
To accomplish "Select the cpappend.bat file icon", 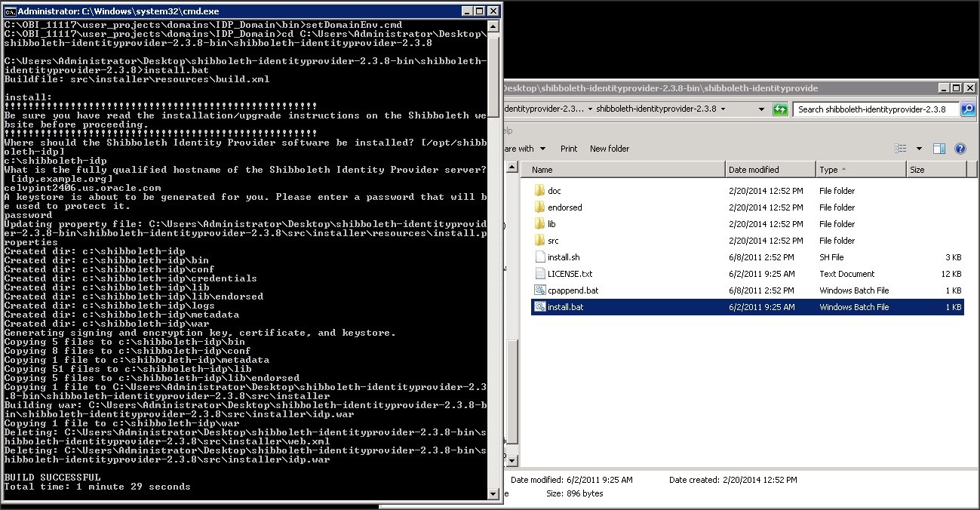I will coord(539,290).
